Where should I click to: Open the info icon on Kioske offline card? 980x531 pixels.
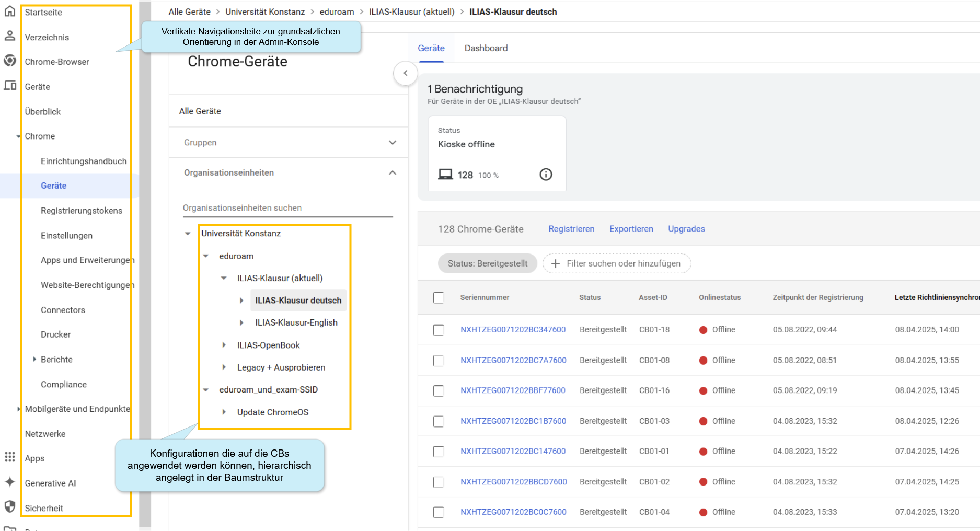coord(546,175)
